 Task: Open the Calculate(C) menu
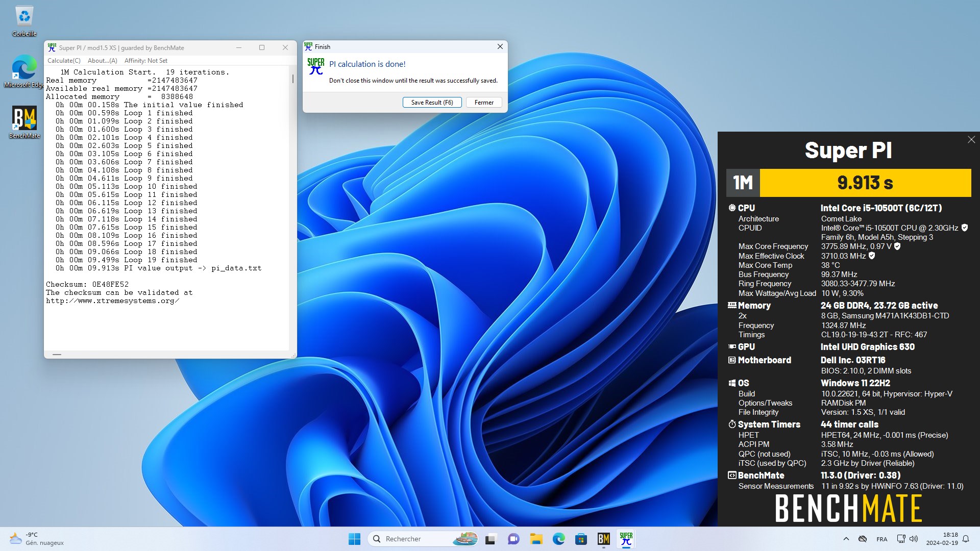[x=64, y=60]
